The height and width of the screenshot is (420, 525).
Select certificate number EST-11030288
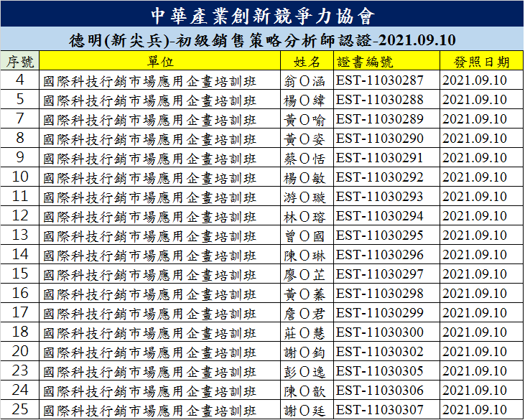(380, 100)
